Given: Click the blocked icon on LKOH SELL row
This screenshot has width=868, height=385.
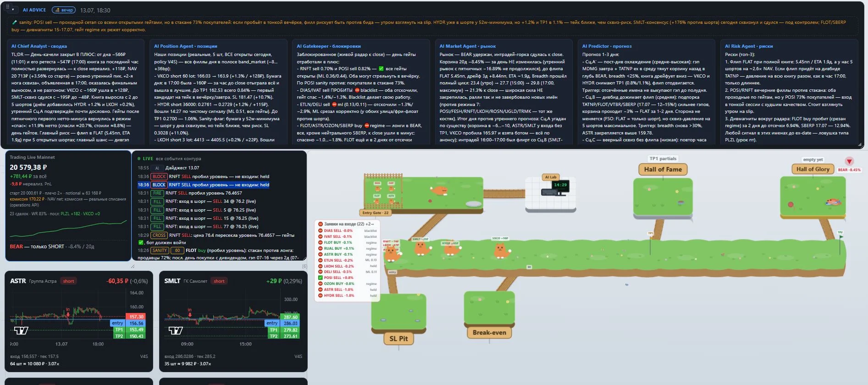Looking at the screenshot, I should point(320,266).
